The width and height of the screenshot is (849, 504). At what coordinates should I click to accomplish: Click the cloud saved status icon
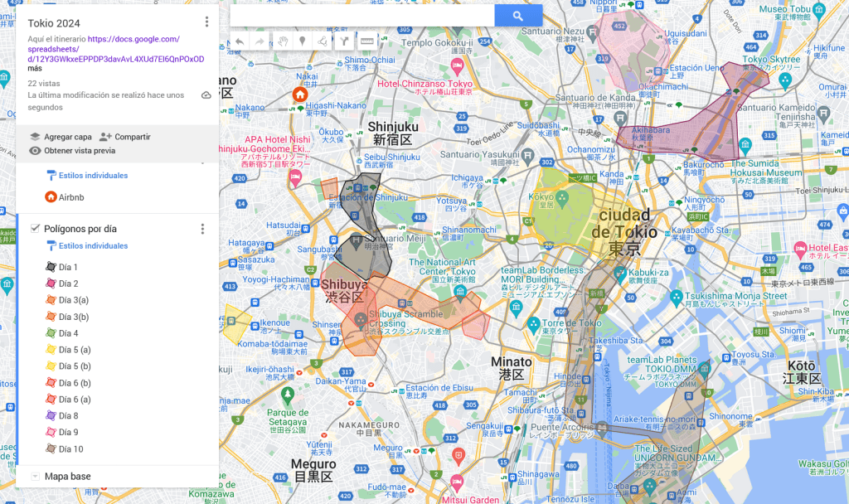click(x=206, y=95)
